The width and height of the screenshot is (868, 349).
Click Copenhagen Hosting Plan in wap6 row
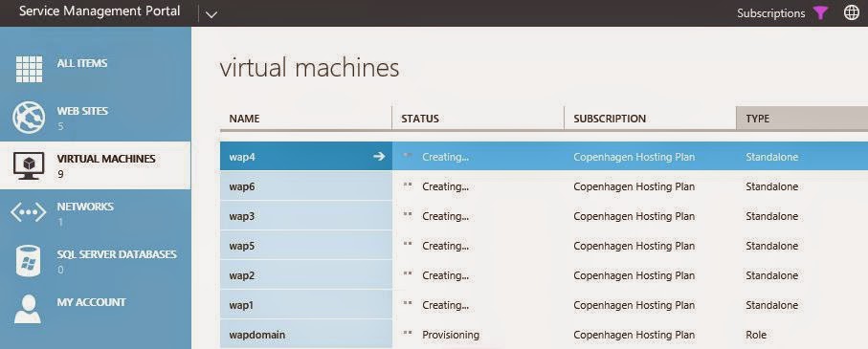[634, 186]
